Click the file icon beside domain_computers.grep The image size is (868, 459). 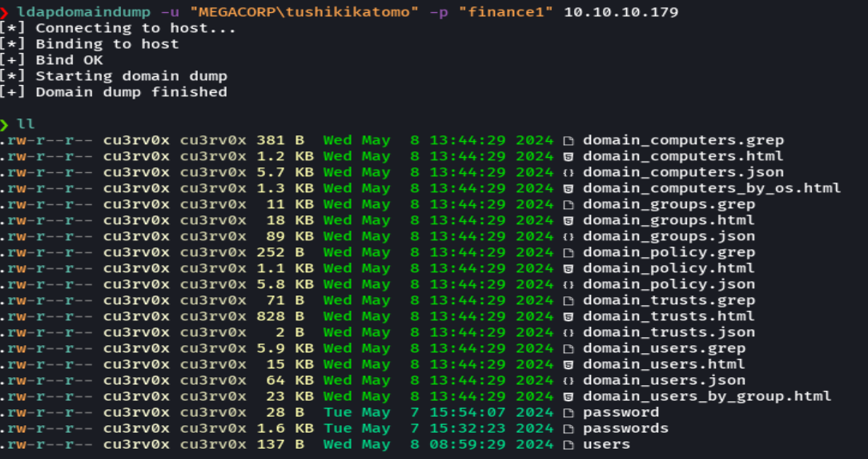(x=568, y=141)
